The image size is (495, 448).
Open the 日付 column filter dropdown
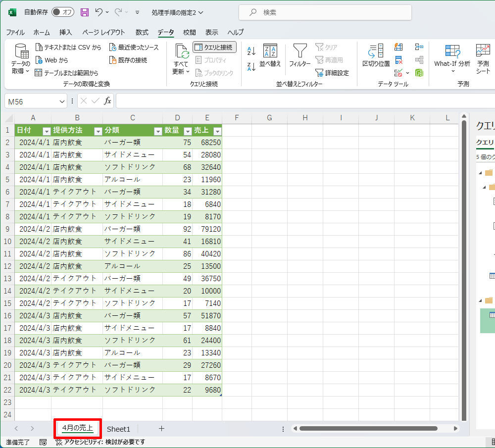click(47, 131)
